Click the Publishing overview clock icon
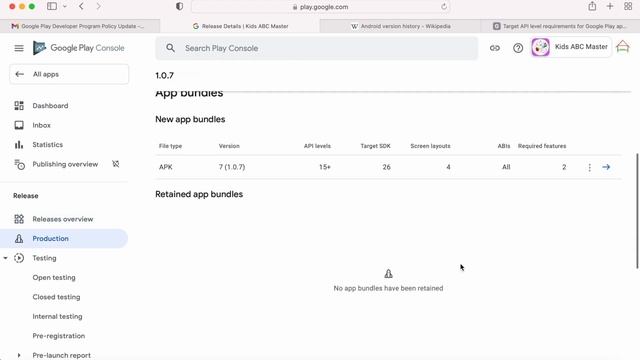Screen dimensions: 640x360 click(x=19, y=164)
